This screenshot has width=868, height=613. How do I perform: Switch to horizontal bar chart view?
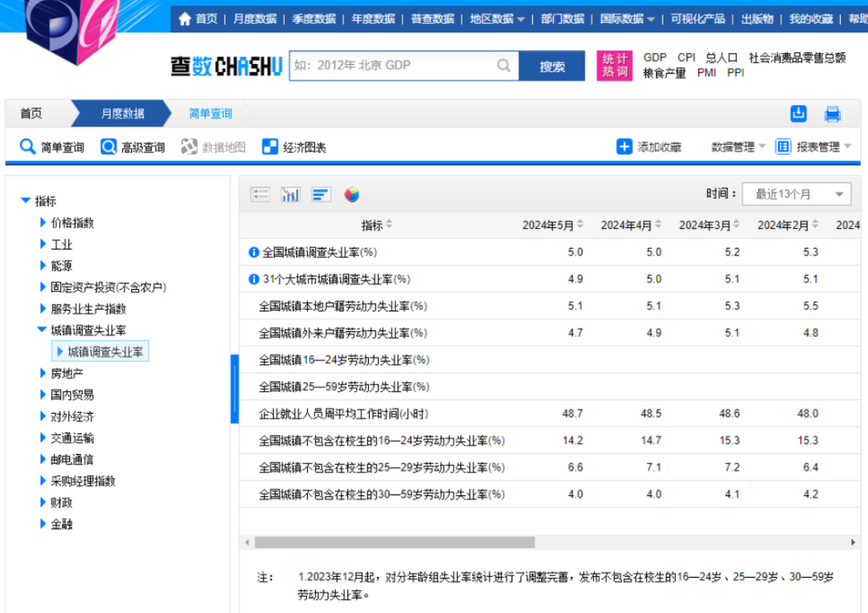tap(321, 194)
